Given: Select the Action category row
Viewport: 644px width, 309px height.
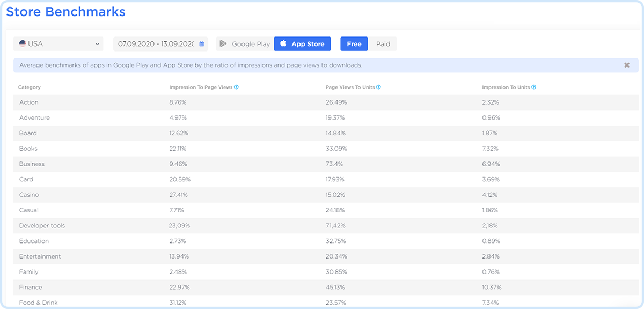Looking at the screenshot, I should point(29,102).
